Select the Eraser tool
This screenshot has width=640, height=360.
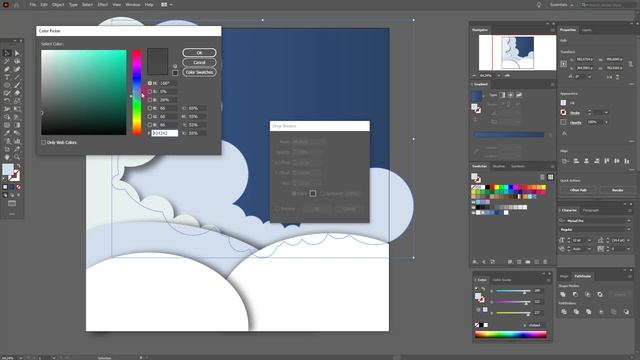click(17, 93)
